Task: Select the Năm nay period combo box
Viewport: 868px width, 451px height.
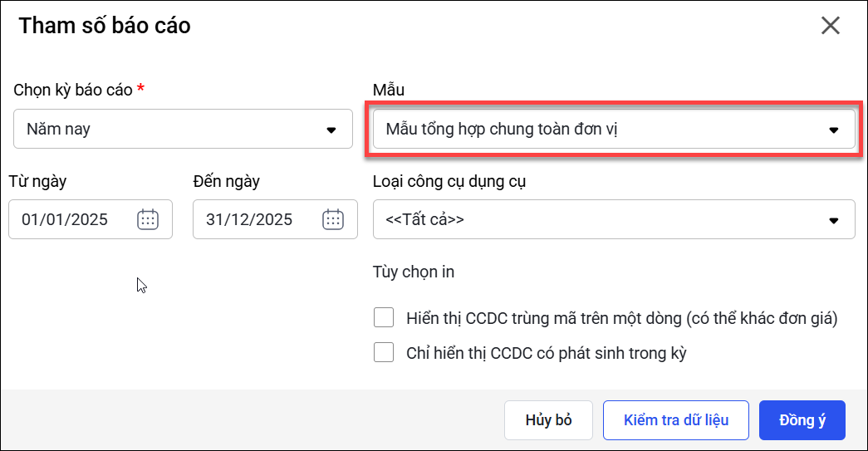Action: point(166,130)
